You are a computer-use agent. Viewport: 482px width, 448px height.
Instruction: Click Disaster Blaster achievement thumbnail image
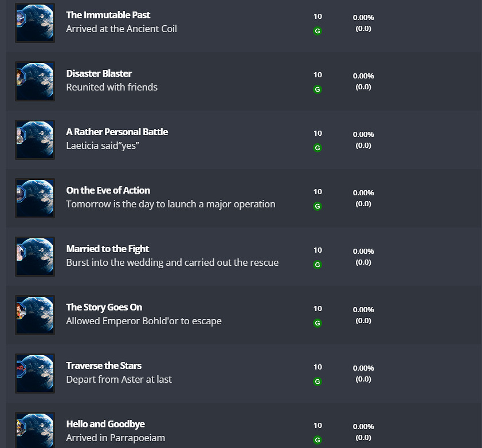pos(35,81)
